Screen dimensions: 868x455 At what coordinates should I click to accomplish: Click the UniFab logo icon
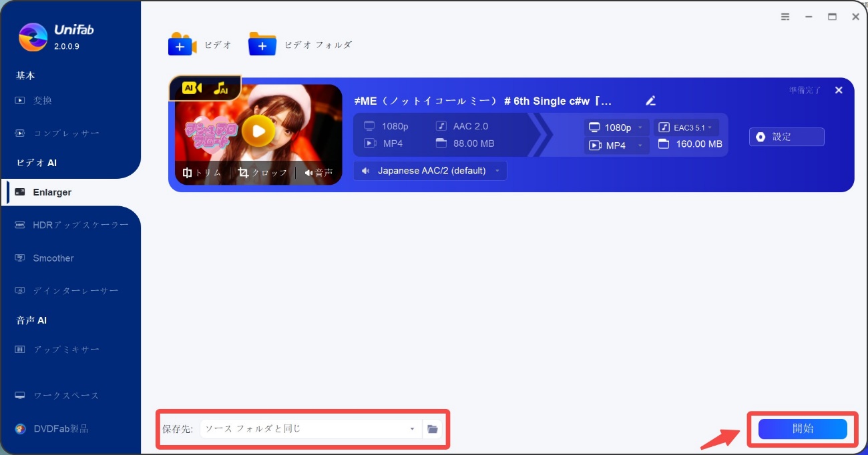[x=33, y=37]
